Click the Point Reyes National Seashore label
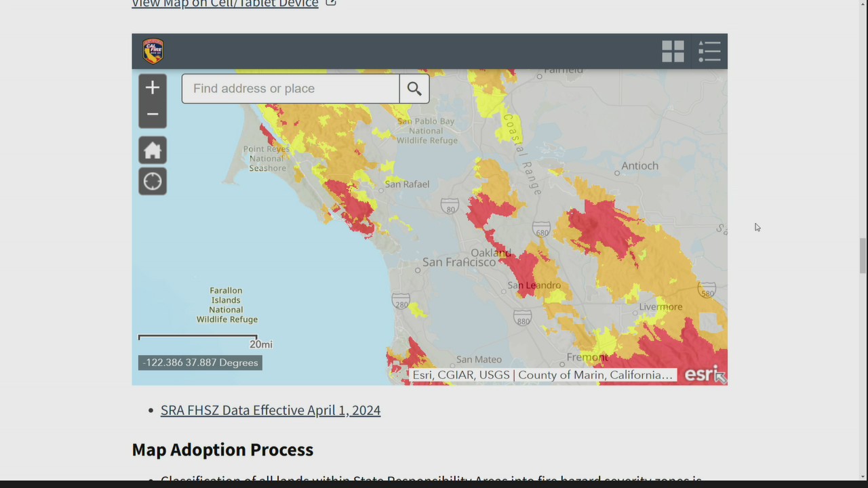868x488 pixels. [267, 159]
